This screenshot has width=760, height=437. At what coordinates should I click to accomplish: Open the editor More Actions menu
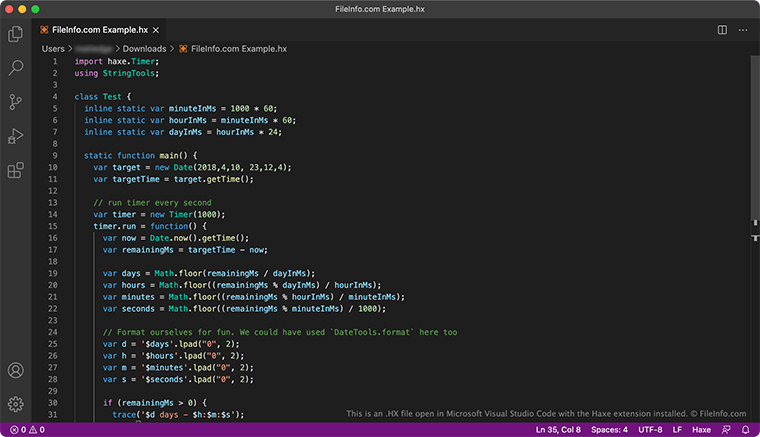pos(743,30)
